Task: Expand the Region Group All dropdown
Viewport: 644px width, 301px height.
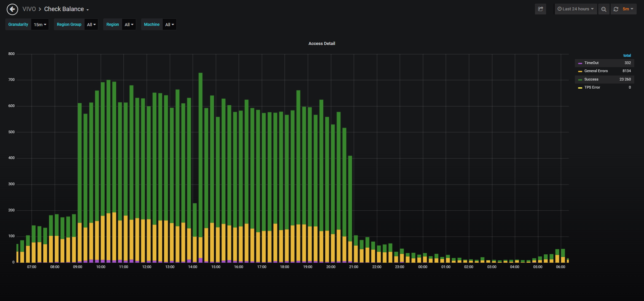Action: point(91,24)
